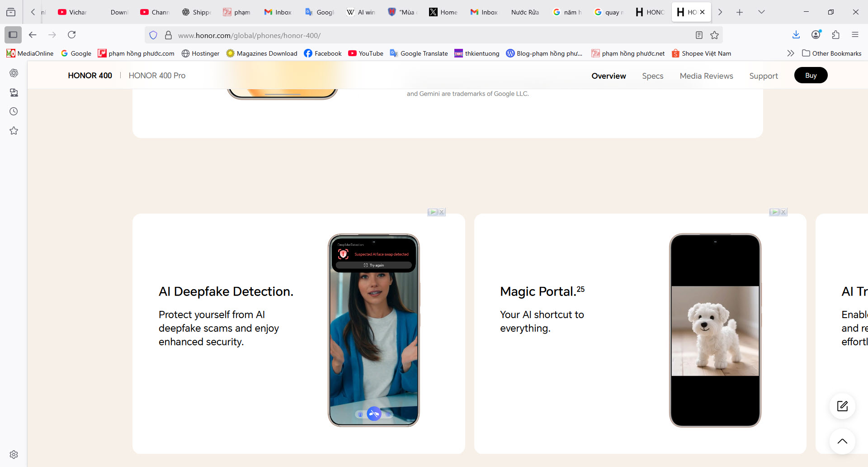Image resolution: width=868 pixels, height=467 pixels.
Task: Open the Media Reviews tab
Action: [x=706, y=76]
